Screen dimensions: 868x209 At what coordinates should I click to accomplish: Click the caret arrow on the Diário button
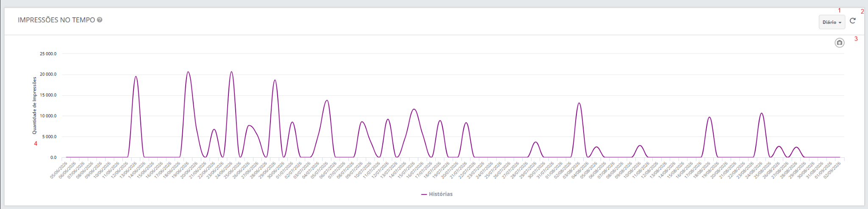(840, 22)
